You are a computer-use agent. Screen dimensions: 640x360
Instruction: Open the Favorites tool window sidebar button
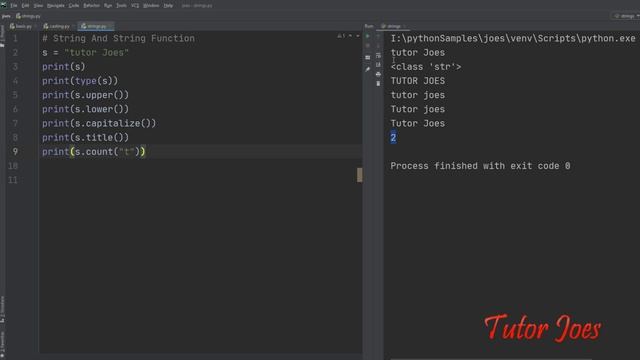pyautogui.click(x=2, y=343)
